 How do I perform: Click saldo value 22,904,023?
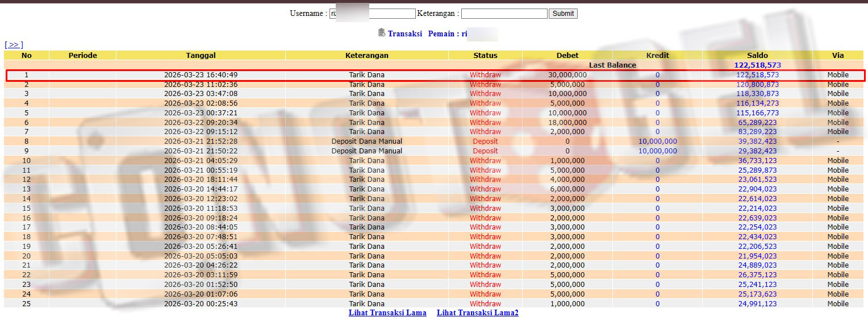click(x=757, y=189)
